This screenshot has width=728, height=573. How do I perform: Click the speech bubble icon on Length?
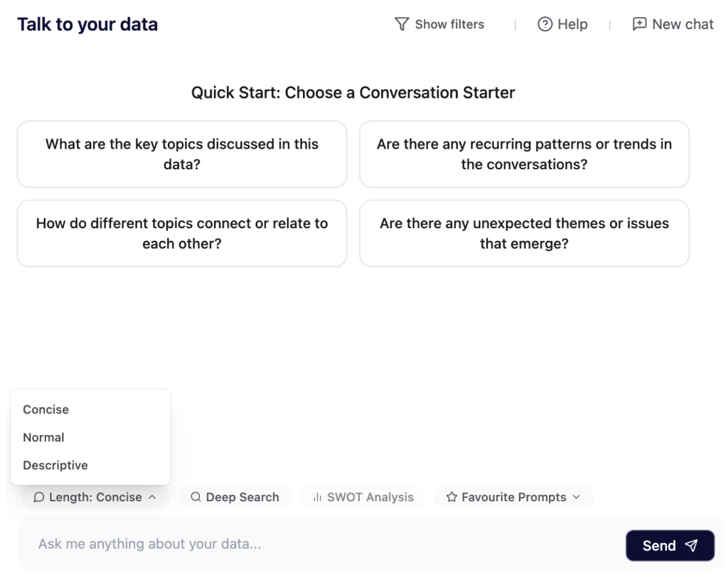tap(38, 498)
